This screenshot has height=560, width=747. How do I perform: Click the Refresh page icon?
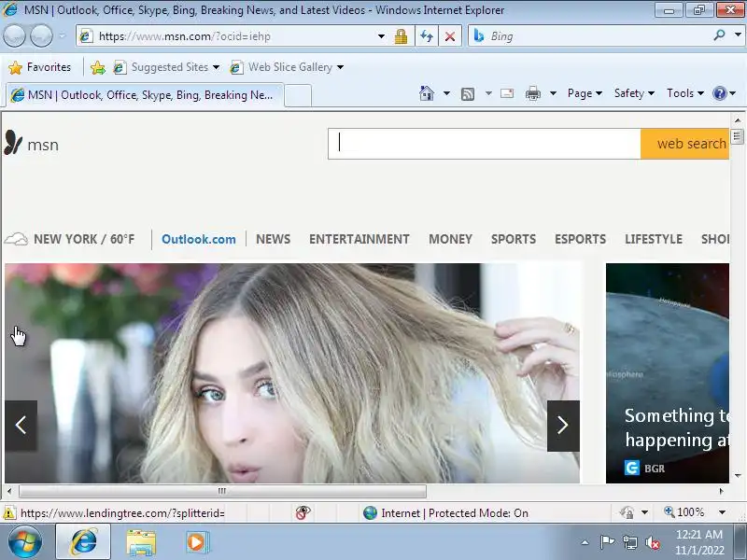[427, 36]
